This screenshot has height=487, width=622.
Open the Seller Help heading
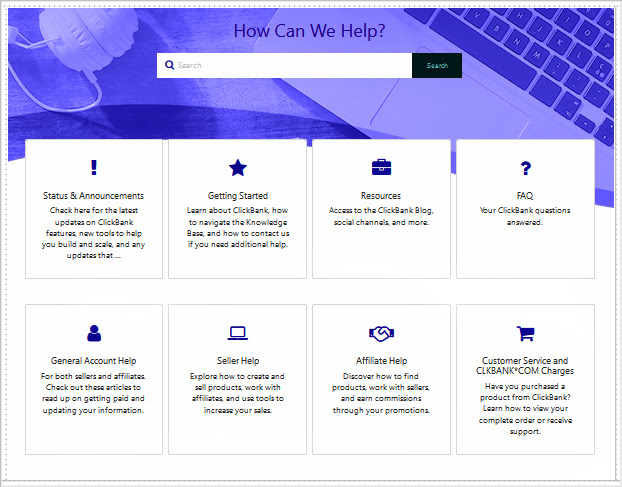[238, 360]
